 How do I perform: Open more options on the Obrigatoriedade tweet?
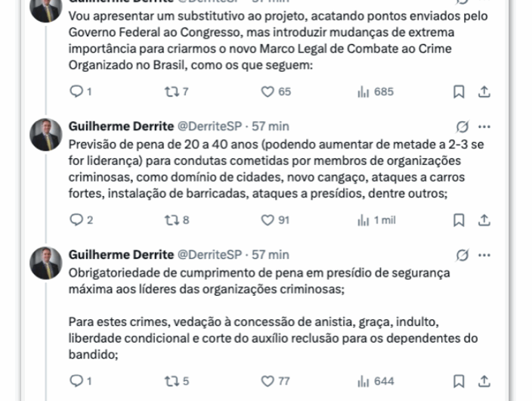pyautogui.click(x=484, y=255)
